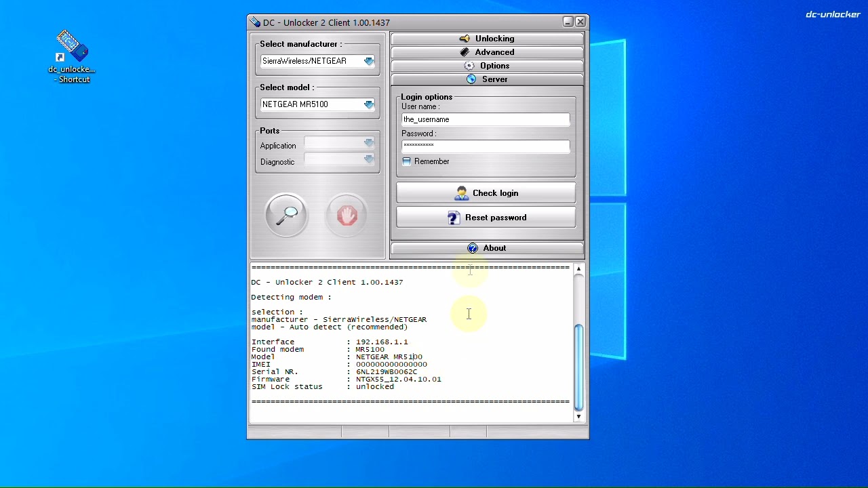Focus the User name field
The height and width of the screenshot is (488, 868).
(486, 119)
